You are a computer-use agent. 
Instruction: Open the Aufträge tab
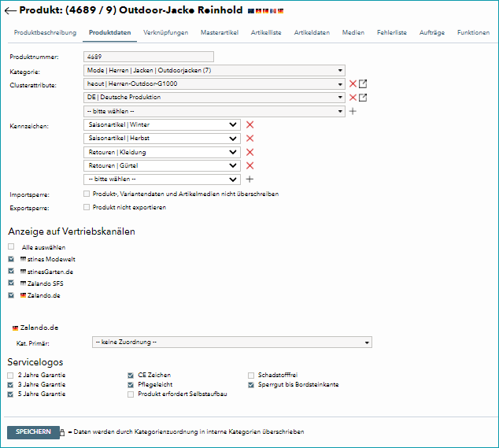[432, 32]
